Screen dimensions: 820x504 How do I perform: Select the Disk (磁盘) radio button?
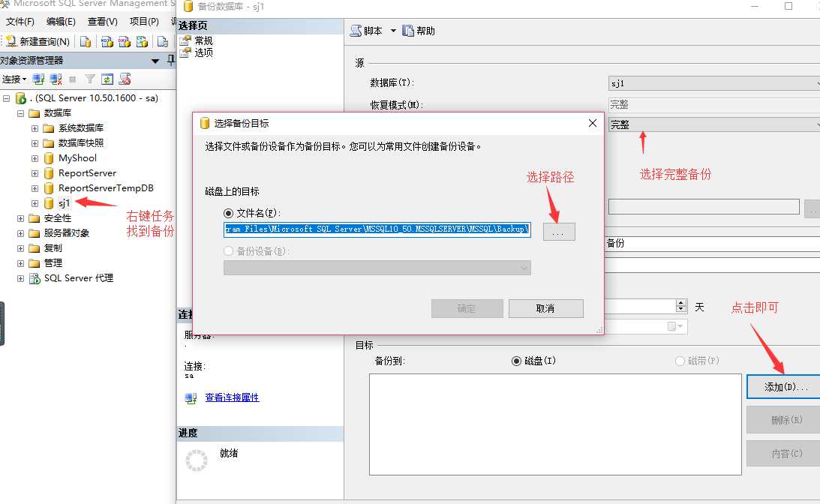(x=517, y=361)
